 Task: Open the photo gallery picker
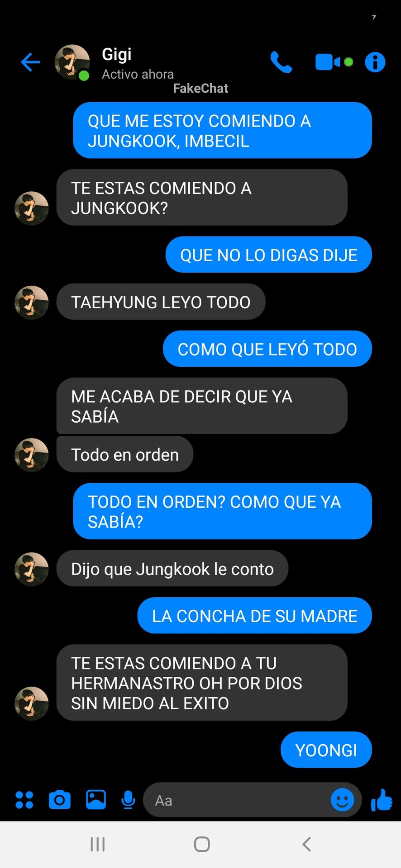tap(96, 800)
